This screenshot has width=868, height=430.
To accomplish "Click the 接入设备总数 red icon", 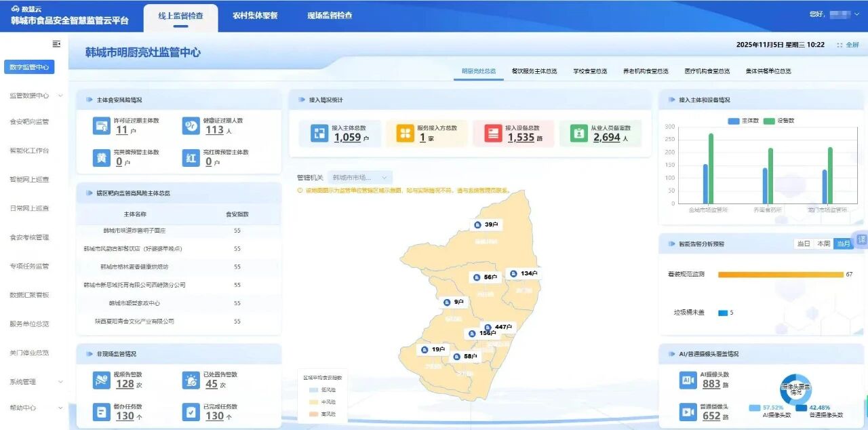I will click(x=493, y=133).
